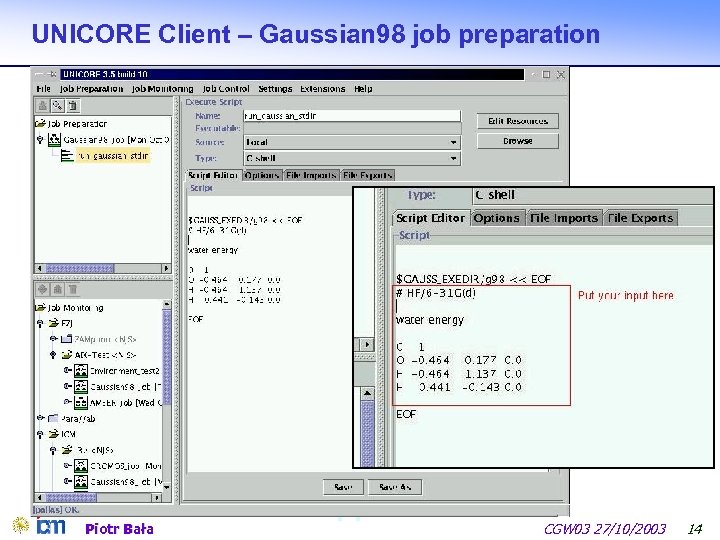Click the first icon in Job Monitoring toolbar

point(43,289)
